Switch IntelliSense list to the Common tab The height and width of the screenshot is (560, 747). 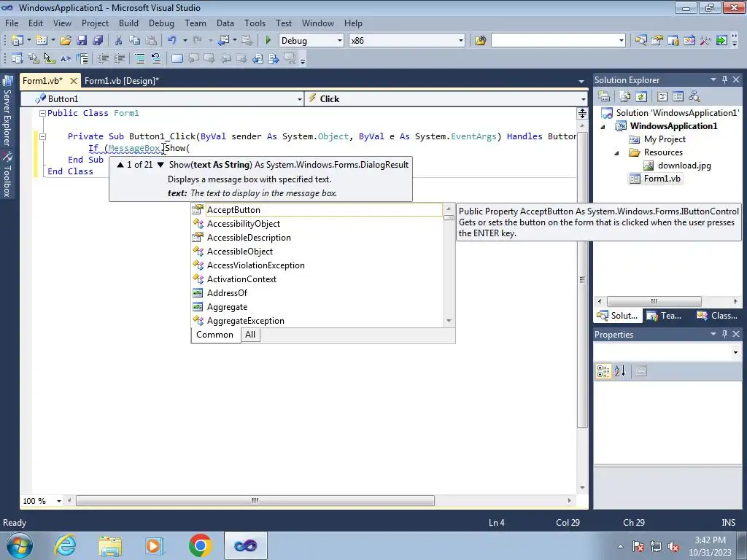pos(215,335)
